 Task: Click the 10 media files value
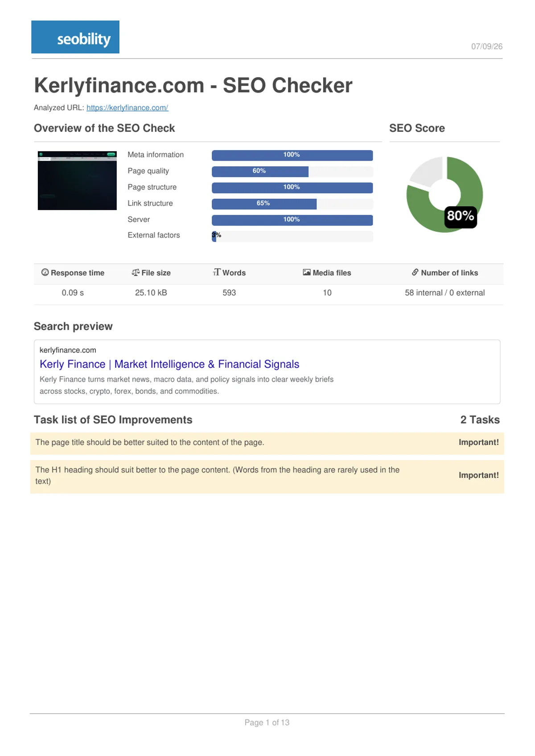point(327,293)
